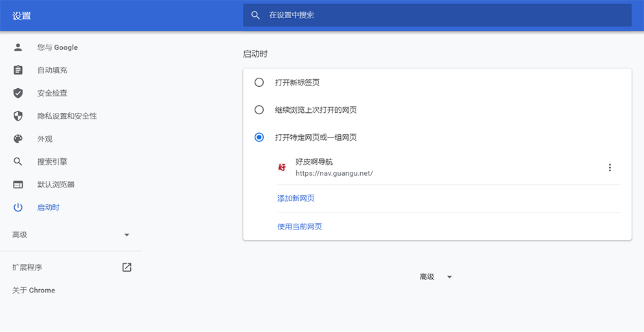Click the 使用当前网页 link

pyautogui.click(x=299, y=226)
